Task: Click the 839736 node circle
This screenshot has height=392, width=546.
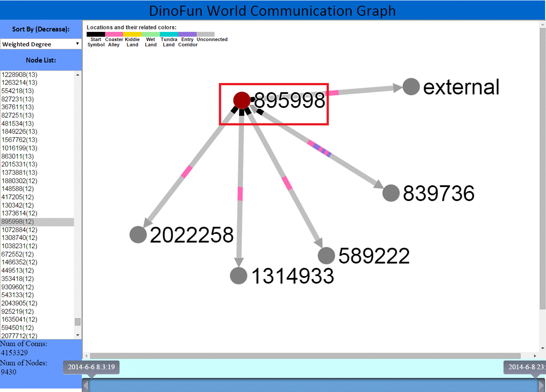Action: pyautogui.click(x=391, y=193)
